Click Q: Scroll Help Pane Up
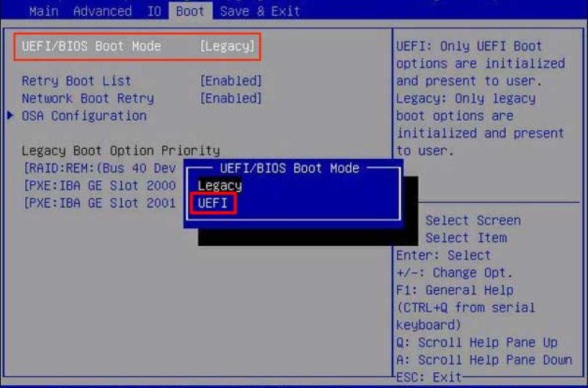 [477, 343]
